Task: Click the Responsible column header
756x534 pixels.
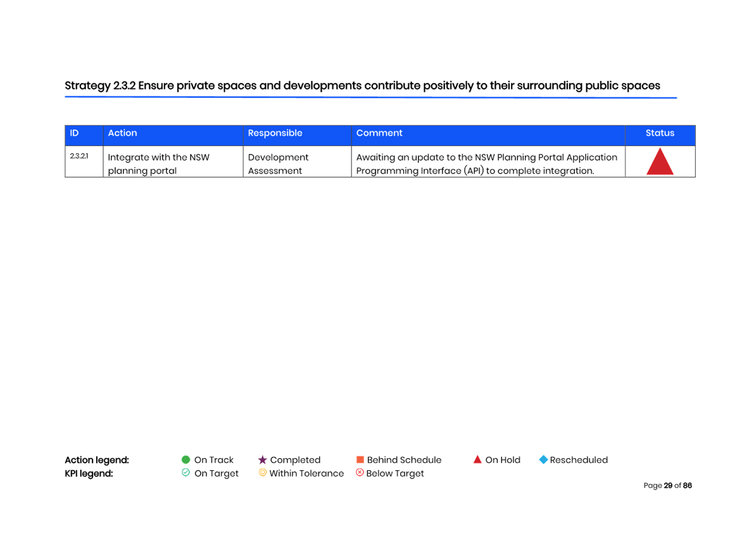Action: (297, 135)
